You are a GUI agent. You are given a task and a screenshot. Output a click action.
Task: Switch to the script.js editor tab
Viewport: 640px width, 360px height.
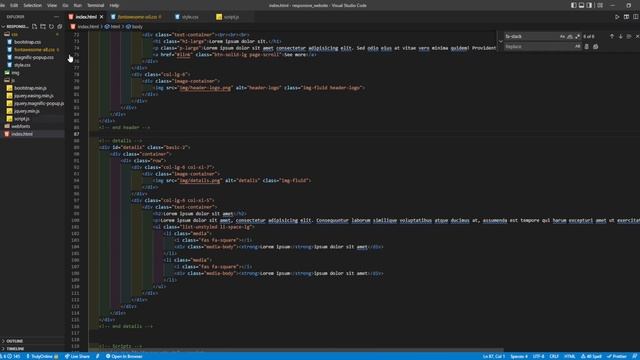pos(231,17)
